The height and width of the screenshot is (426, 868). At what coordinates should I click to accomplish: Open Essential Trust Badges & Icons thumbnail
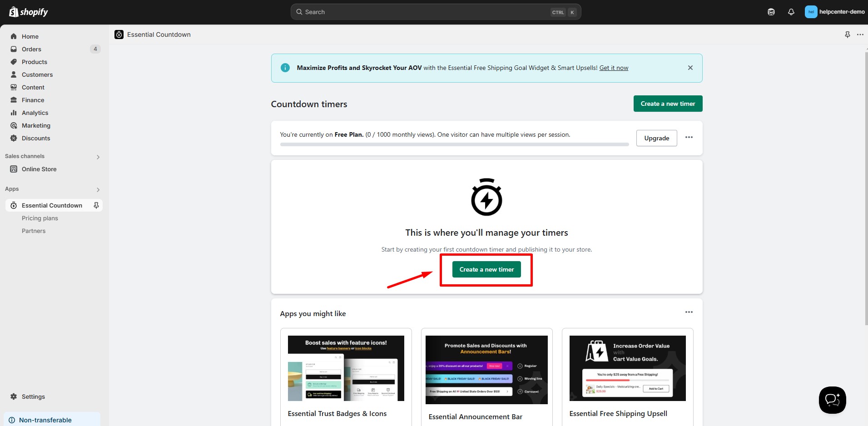click(346, 368)
